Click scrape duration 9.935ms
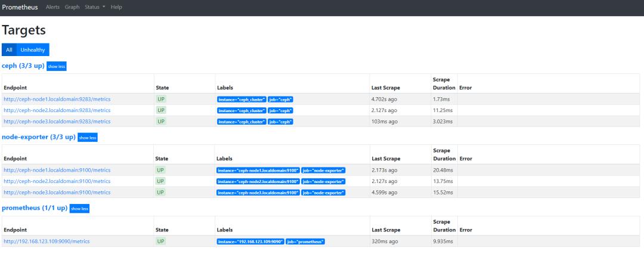The image size is (644, 257). coord(442,241)
